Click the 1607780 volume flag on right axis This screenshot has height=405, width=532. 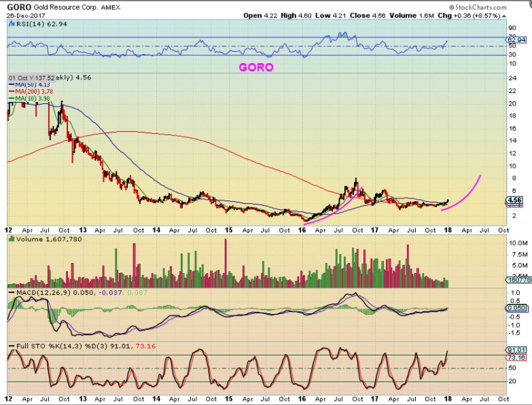[x=517, y=280]
